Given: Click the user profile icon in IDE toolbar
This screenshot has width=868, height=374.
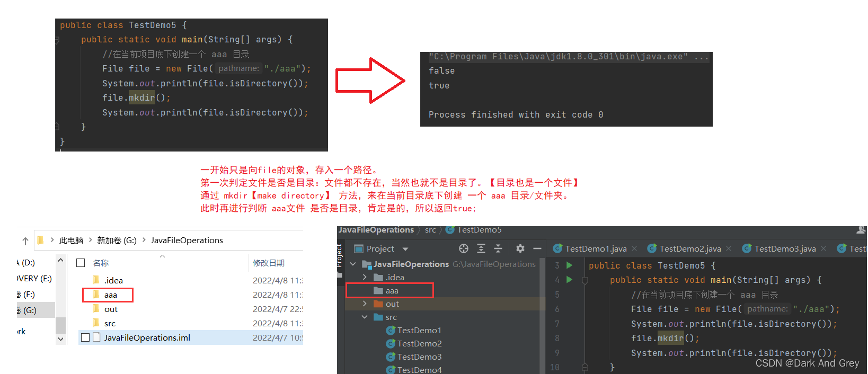Looking at the screenshot, I should coord(861,230).
